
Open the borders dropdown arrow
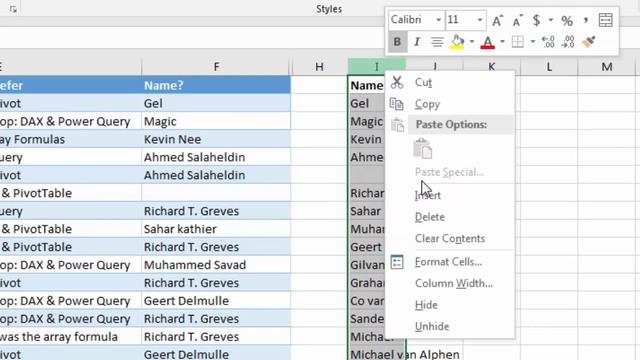pyautogui.click(x=533, y=42)
